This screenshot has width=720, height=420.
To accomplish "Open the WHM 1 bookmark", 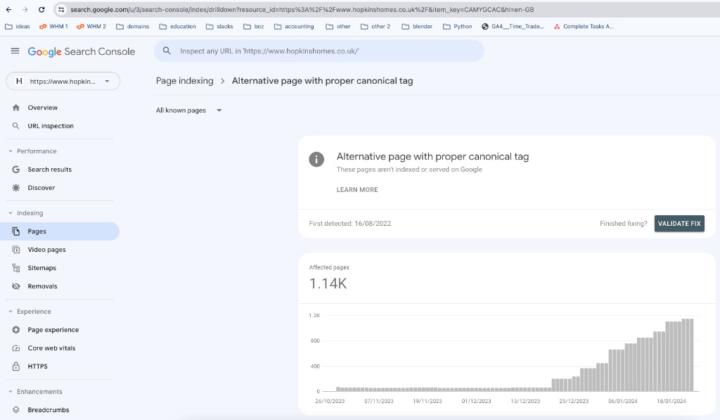I will pyautogui.click(x=53, y=27).
